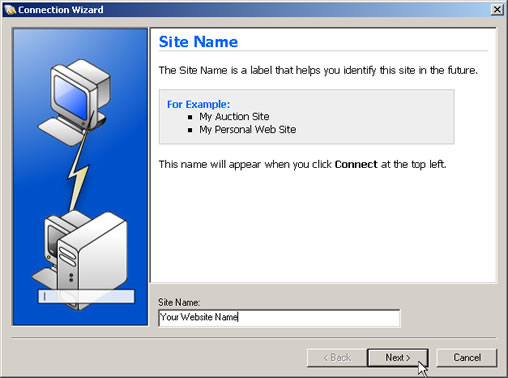Click the 'The Site Name is a label' sentence
This screenshot has height=378, width=508.
(318, 70)
